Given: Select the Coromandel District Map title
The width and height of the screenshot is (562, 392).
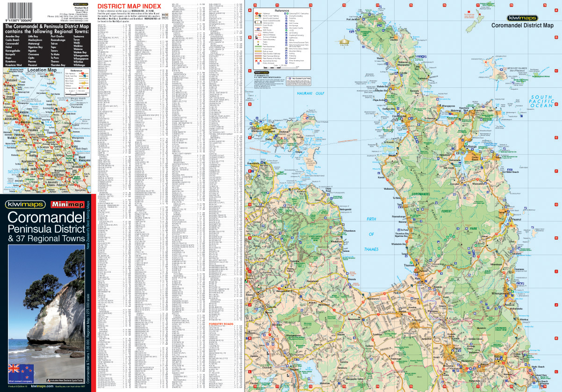Looking at the screenshot, I should tap(522, 26).
